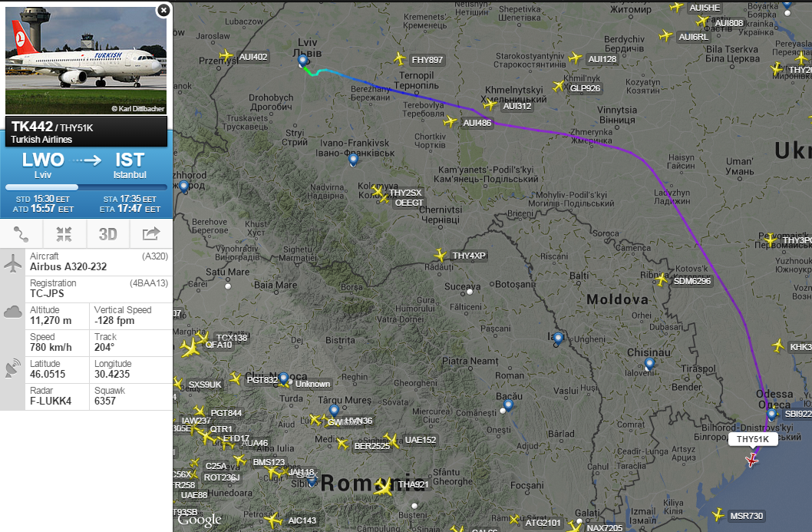The width and height of the screenshot is (812, 532).
Task: Select aircraft AUI402 on the map
Action: (226, 55)
